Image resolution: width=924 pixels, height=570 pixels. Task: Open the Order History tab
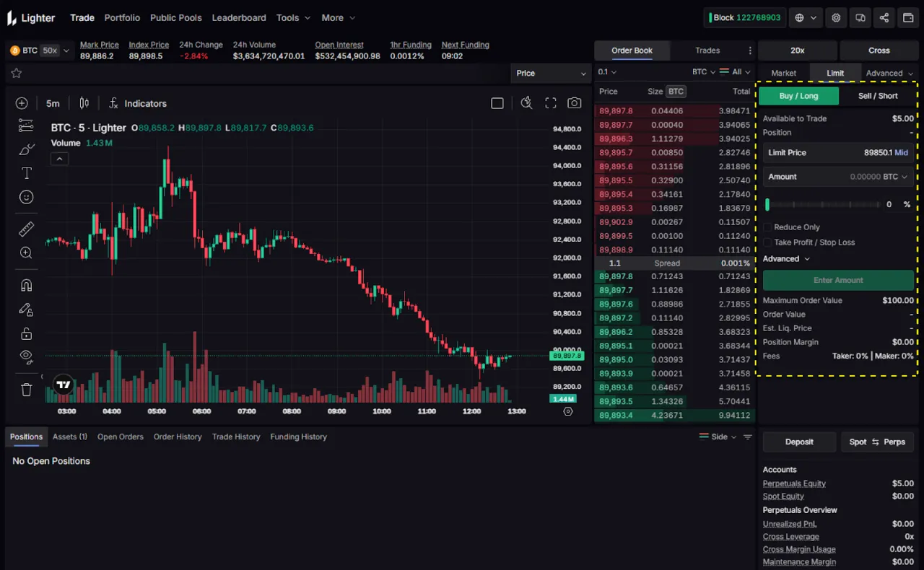coord(178,437)
